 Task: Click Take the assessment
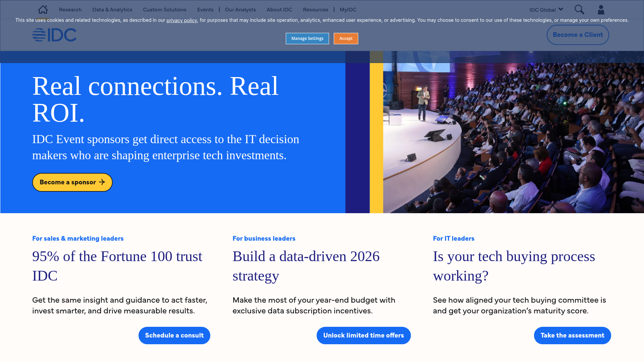point(572,335)
